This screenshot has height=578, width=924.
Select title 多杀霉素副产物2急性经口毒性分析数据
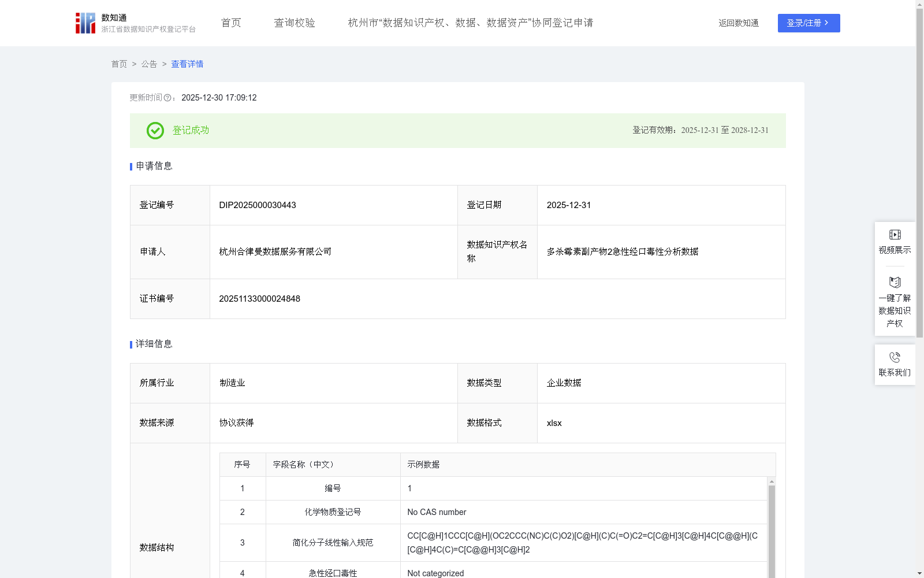[x=623, y=252]
